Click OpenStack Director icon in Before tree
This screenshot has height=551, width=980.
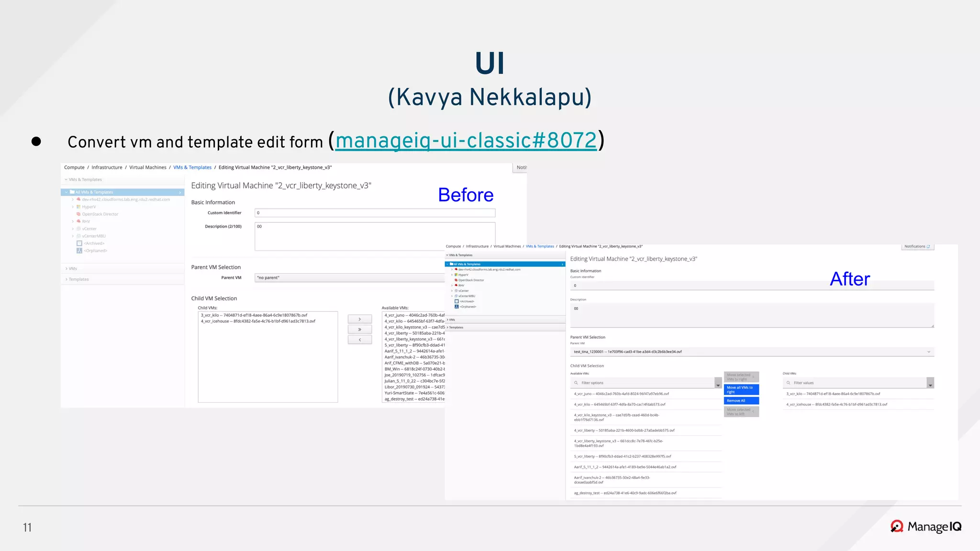point(78,214)
